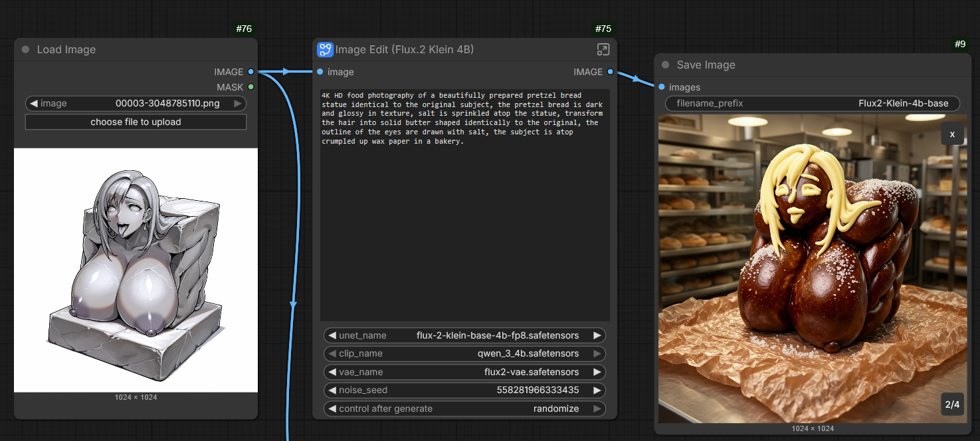Open the vae_name selection dropdown

coord(464,372)
